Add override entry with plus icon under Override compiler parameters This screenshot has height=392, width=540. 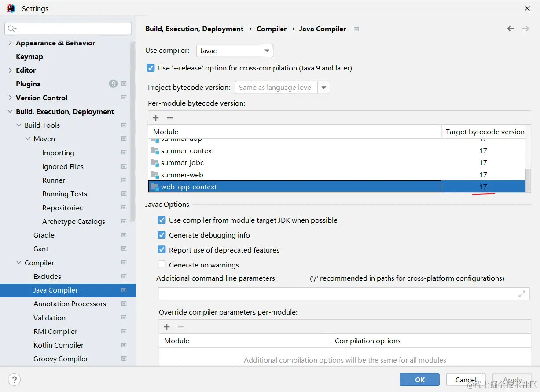pyautogui.click(x=167, y=327)
